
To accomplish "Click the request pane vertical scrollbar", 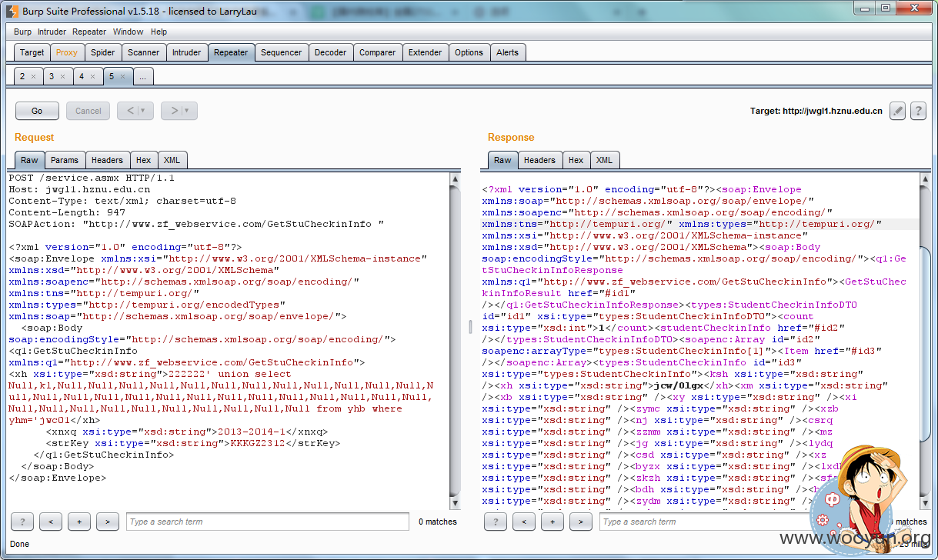I will click(455, 340).
